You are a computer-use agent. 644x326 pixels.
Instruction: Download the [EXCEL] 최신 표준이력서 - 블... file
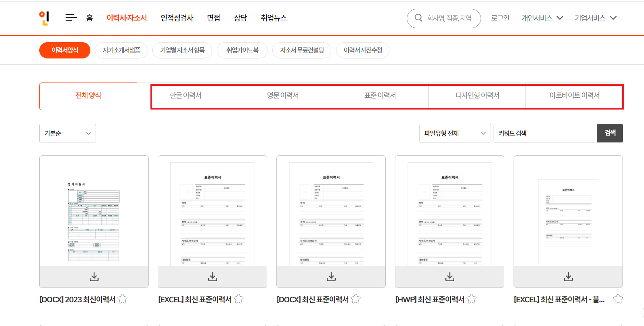(x=568, y=277)
